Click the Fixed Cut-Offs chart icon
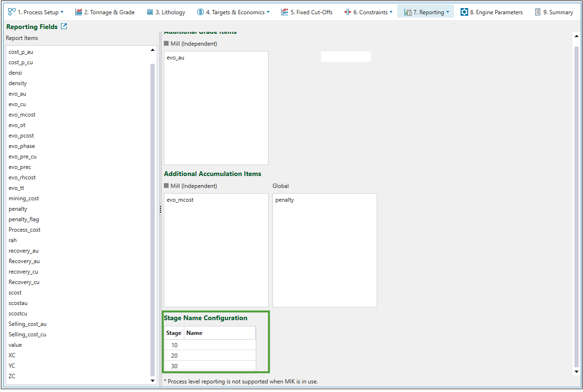Image resolution: width=583 pixels, height=392 pixels. tap(285, 12)
